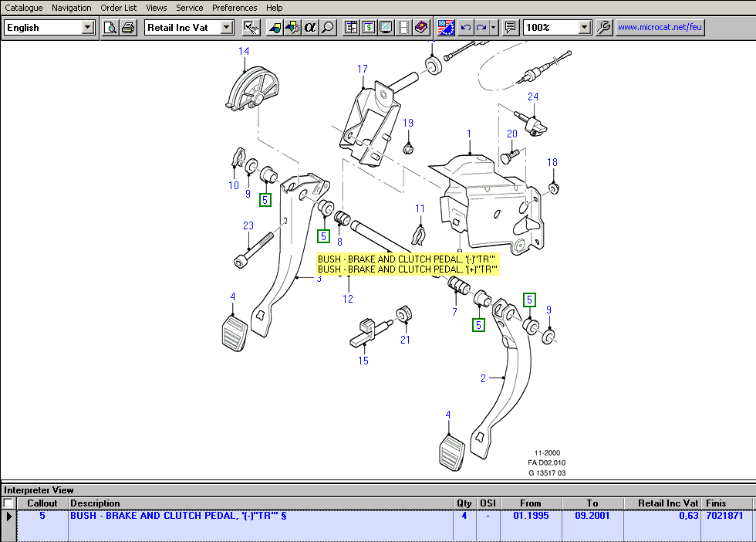Image resolution: width=756 pixels, height=542 pixels.
Task: Click the purple book icon
Action: tap(420, 28)
